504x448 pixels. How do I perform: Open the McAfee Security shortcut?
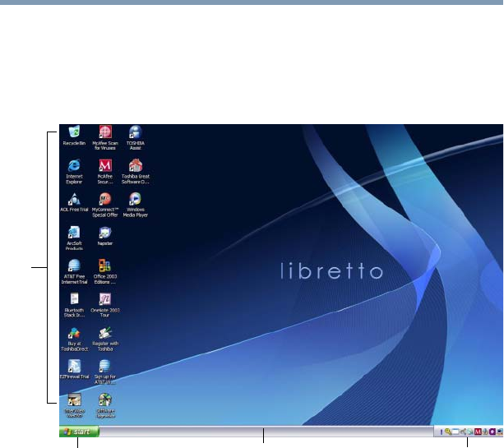(x=105, y=171)
